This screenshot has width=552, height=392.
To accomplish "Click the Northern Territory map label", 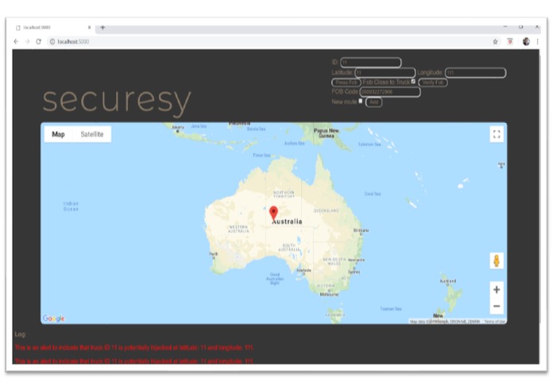I will click(284, 194).
